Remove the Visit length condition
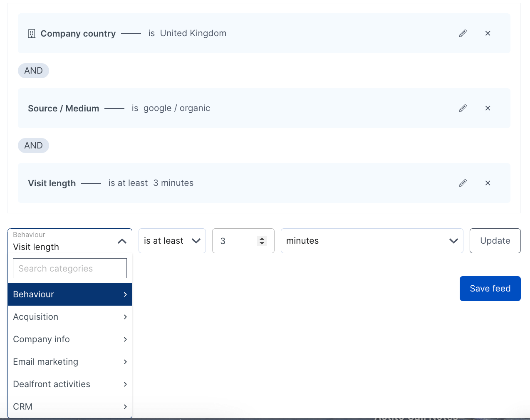Image resolution: width=530 pixels, height=420 pixels. [488, 183]
